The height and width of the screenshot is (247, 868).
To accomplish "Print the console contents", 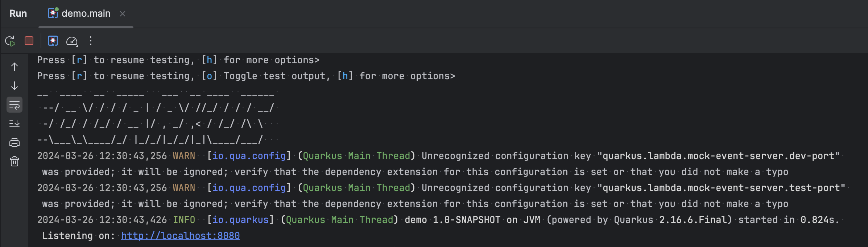I will click(x=14, y=142).
